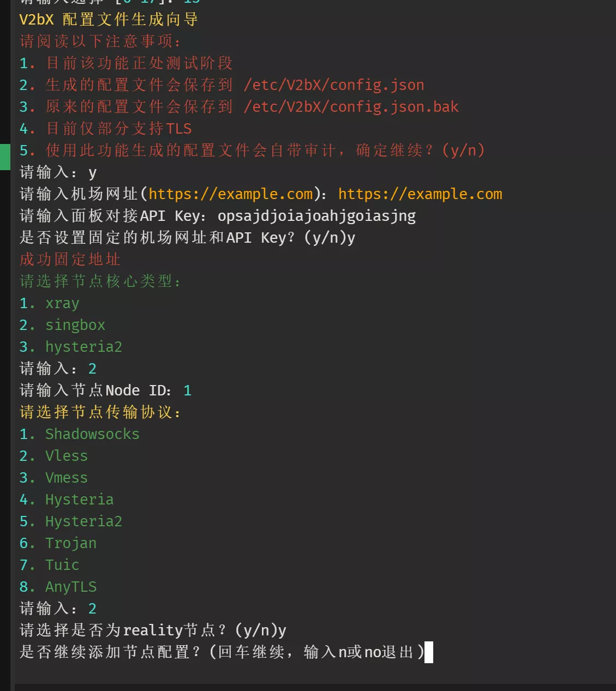Click the API key text opsajdjoiajoahjgoiasjng
616x691 pixels.
[x=316, y=216]
